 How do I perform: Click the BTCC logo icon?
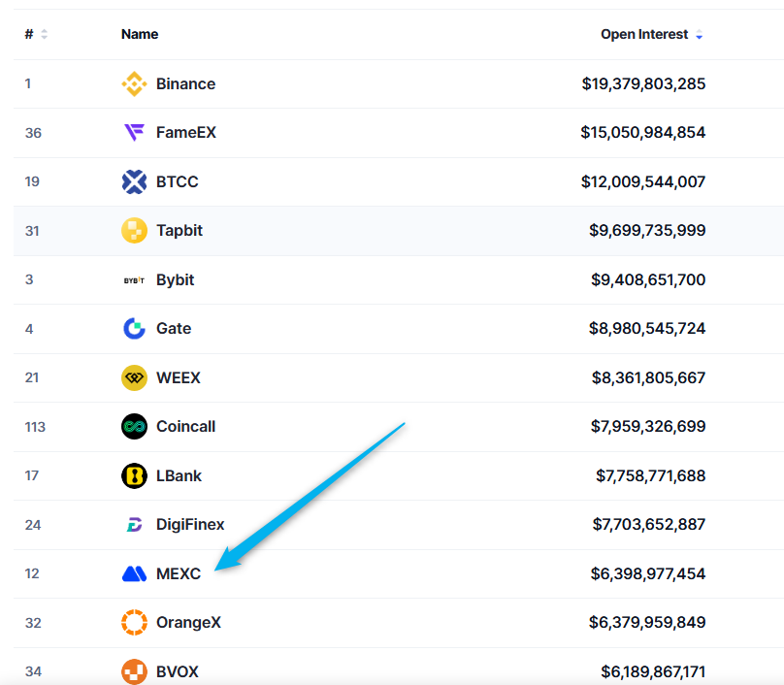click(134, 181)
